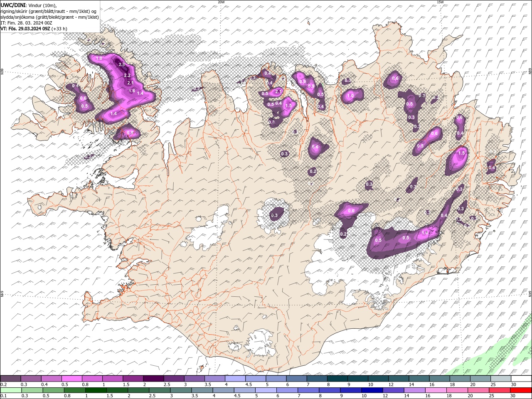
Task: Pick upper legend dark purple swatch labeled 2
Action: (x=153, y=378)
